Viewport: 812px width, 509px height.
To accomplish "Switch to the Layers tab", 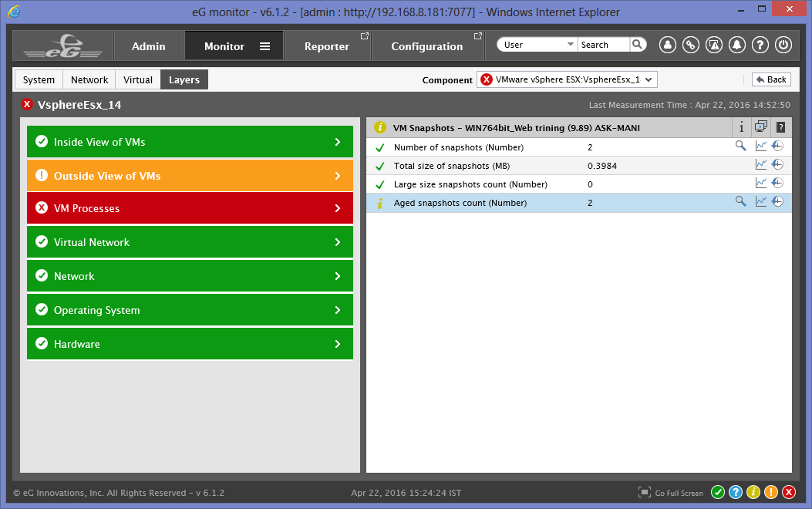I will pyautogui.click(x=184, y=79).
